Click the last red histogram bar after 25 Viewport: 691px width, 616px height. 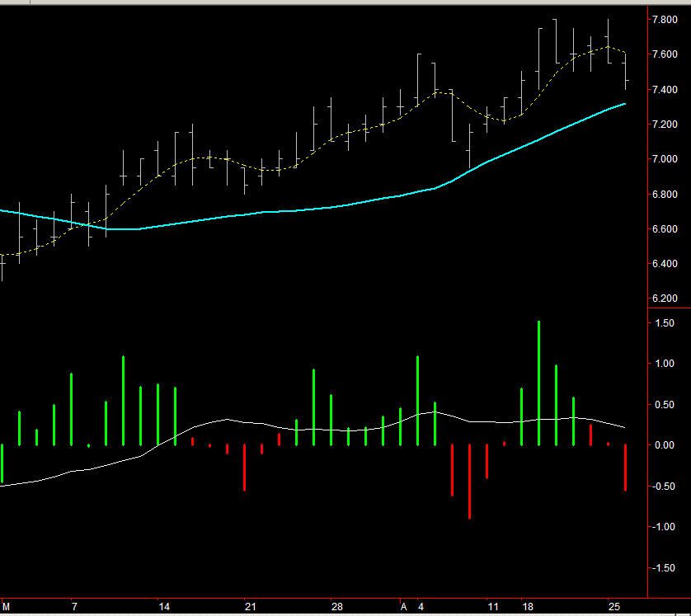click(625, 468)
